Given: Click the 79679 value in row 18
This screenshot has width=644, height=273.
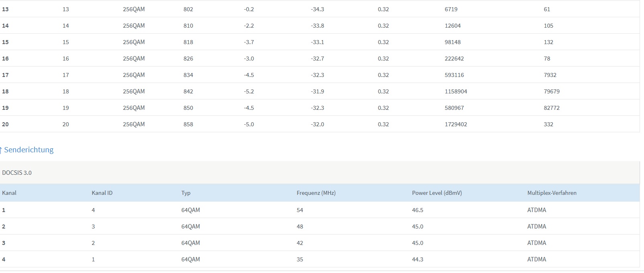Looking at the screenshot, I should click(x=551, y=91).
